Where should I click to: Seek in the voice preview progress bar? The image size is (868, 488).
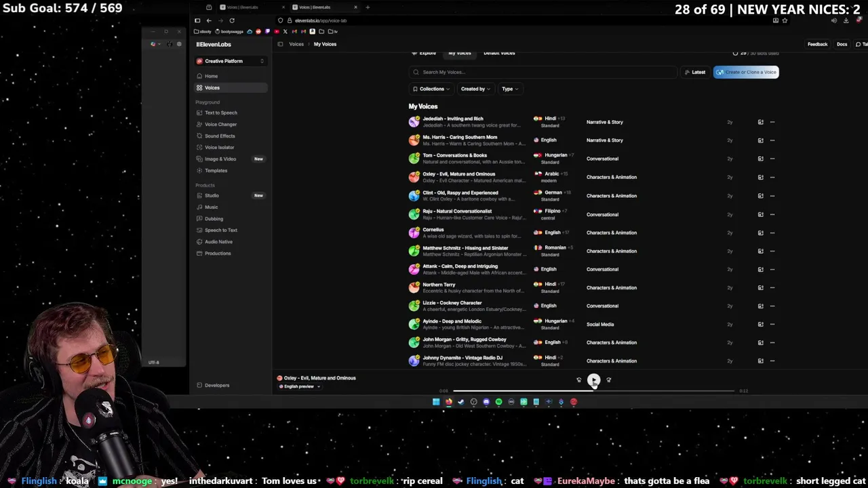coord(593,391)
